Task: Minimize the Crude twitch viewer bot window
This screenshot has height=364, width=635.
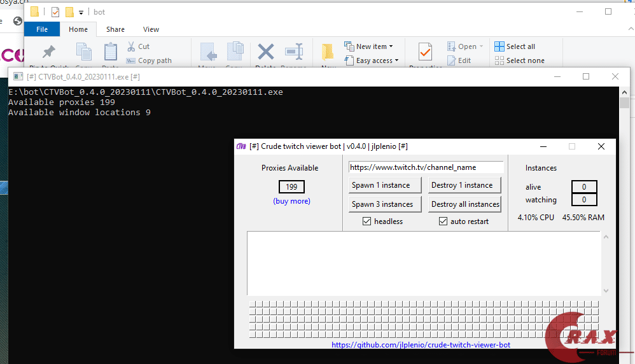Action: (x=543, y=146)
